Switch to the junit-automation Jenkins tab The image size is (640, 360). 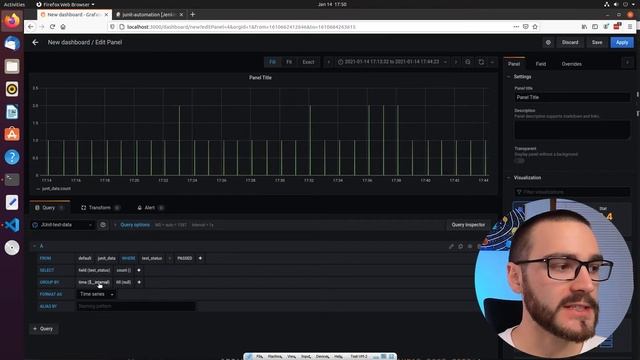tap(148, 14)
